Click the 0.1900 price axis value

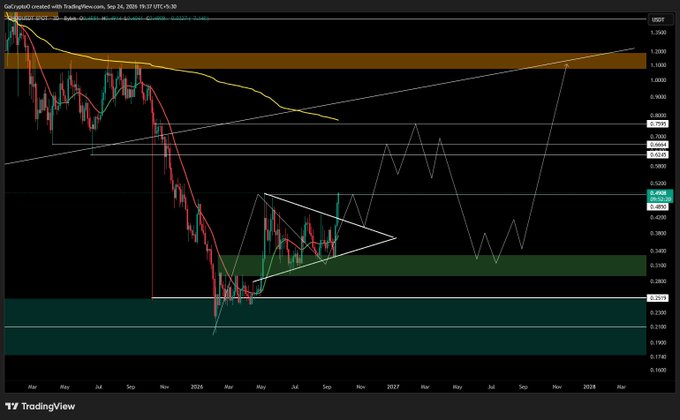pos(658,342)
